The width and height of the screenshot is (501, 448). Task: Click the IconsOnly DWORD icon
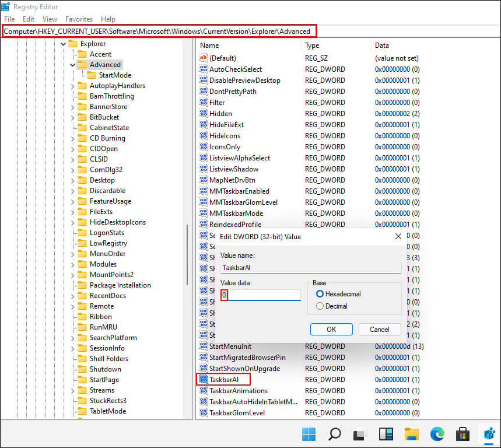point(203,146)
